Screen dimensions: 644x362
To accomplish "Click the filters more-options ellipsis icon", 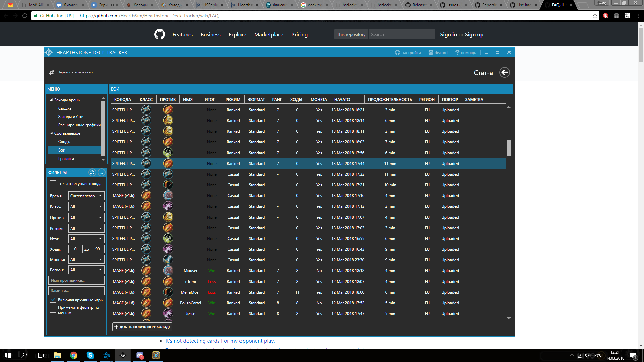I will tap(102, 172).
